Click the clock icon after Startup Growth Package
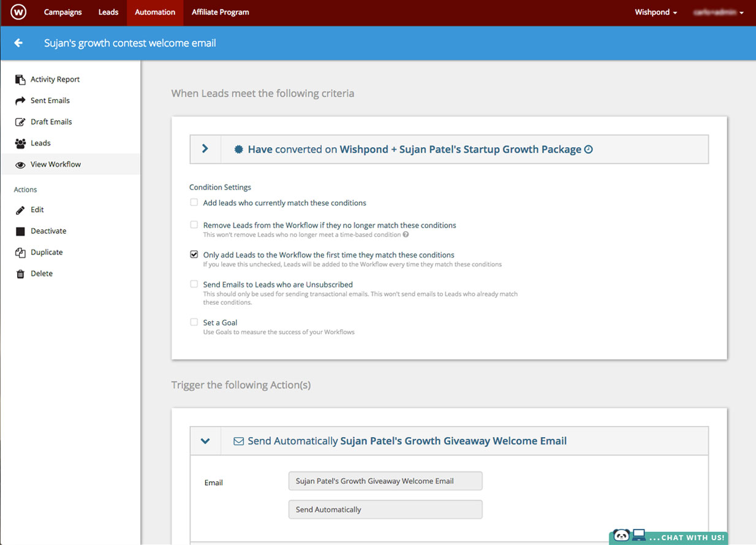Screen dimensions: 756x545 (x=588, y=149)
